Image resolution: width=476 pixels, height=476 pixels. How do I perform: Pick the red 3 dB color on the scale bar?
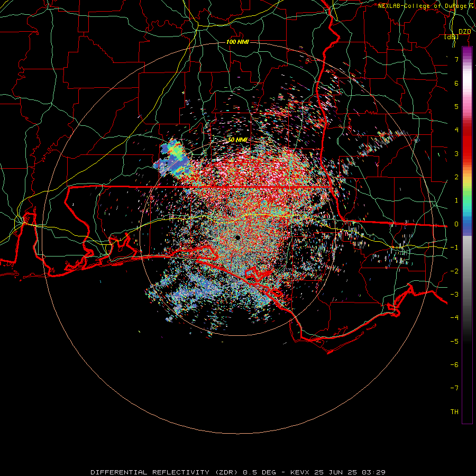tap(467, 153)
